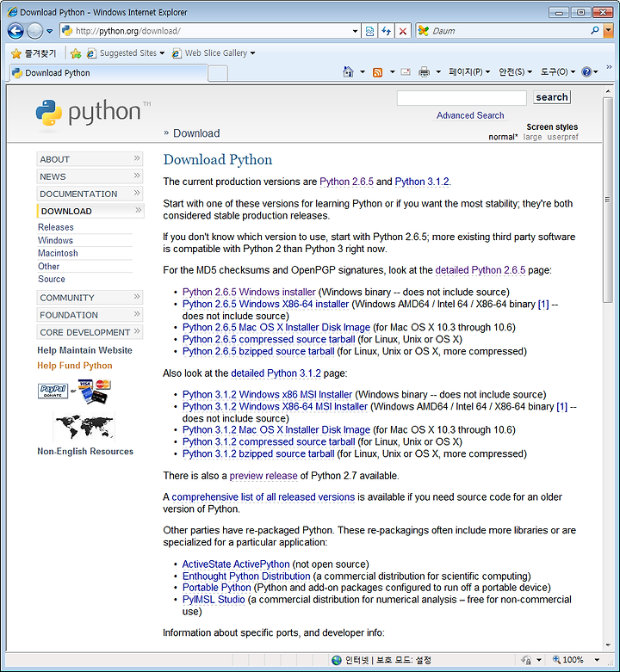Click the magnifier search icon in Daum box
This screenshot has height=672, width=620.
pyautogui.click(x=595, y=30)
